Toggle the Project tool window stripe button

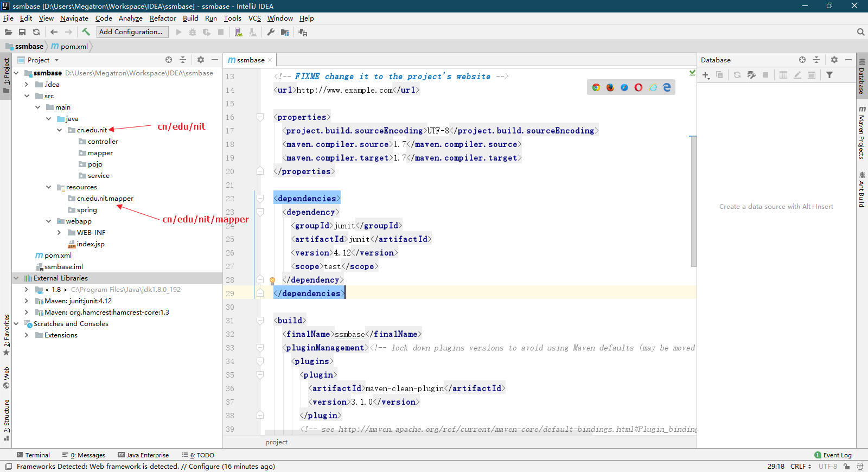(x=6, y=75)
